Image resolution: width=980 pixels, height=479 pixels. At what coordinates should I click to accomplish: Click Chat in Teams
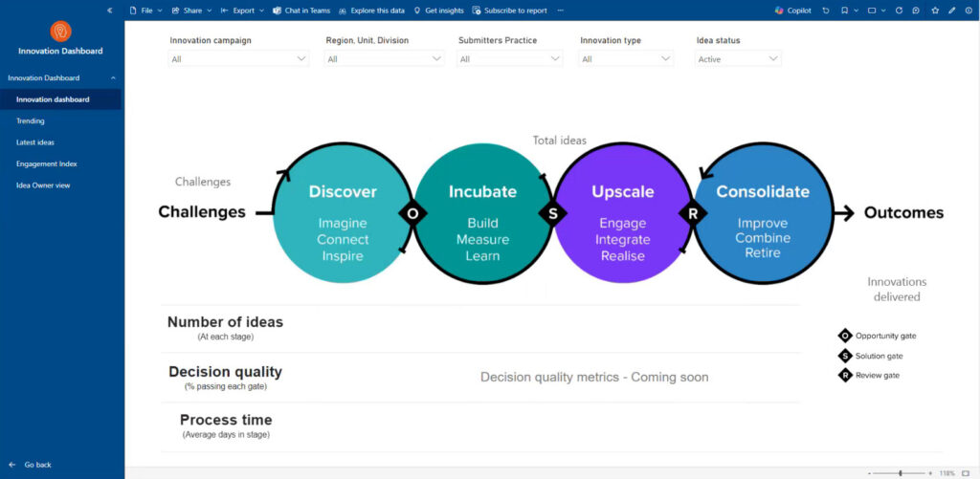click(x=301, y=11)
